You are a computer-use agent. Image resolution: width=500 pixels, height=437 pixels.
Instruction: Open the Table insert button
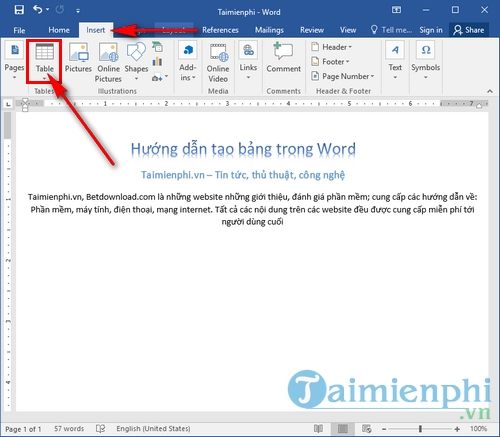[x=44, y=62]
